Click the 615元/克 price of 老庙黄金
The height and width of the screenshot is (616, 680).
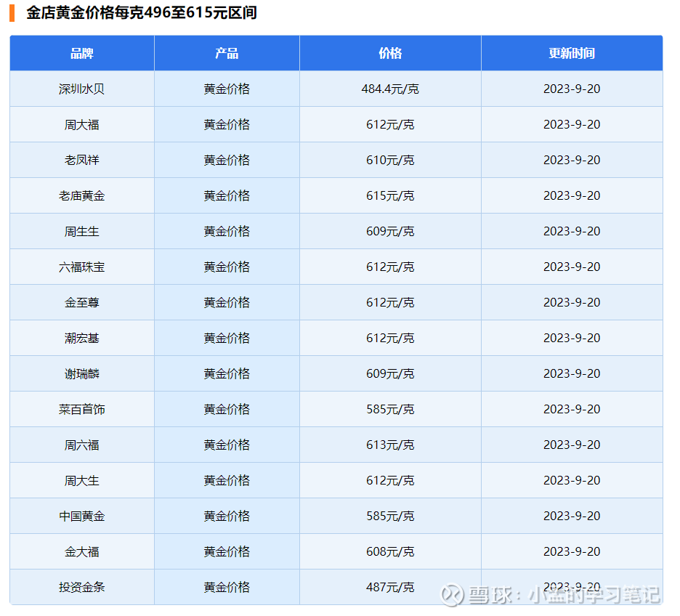(389, 195)
